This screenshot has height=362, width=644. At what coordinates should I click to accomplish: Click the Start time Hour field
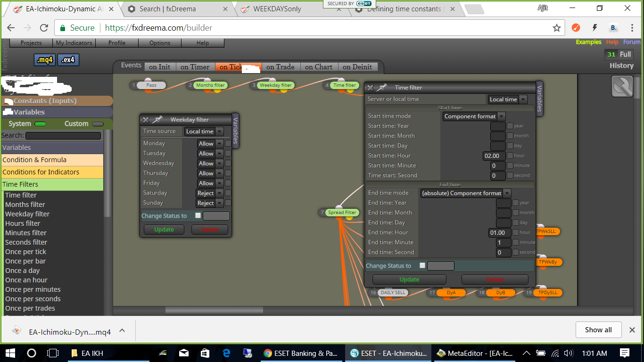pyautogui.click(x=494, y=156)
